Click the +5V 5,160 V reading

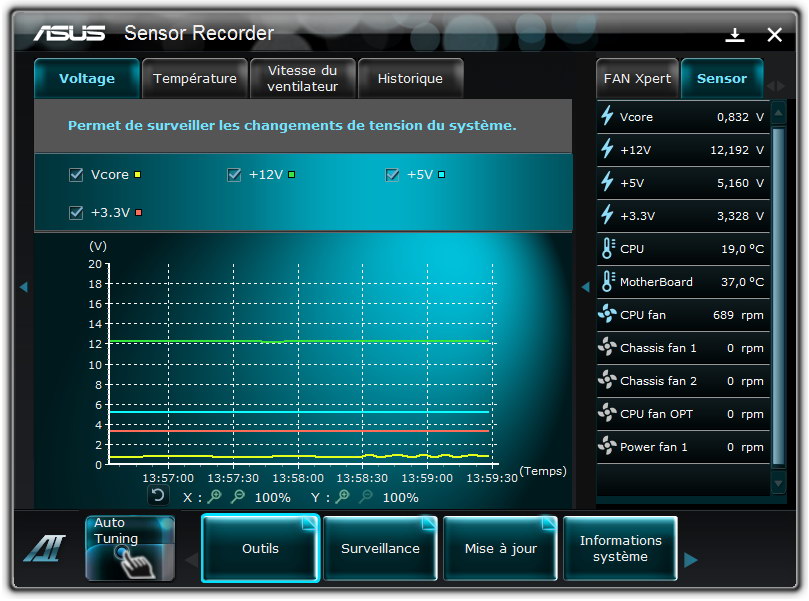[740, 183]
